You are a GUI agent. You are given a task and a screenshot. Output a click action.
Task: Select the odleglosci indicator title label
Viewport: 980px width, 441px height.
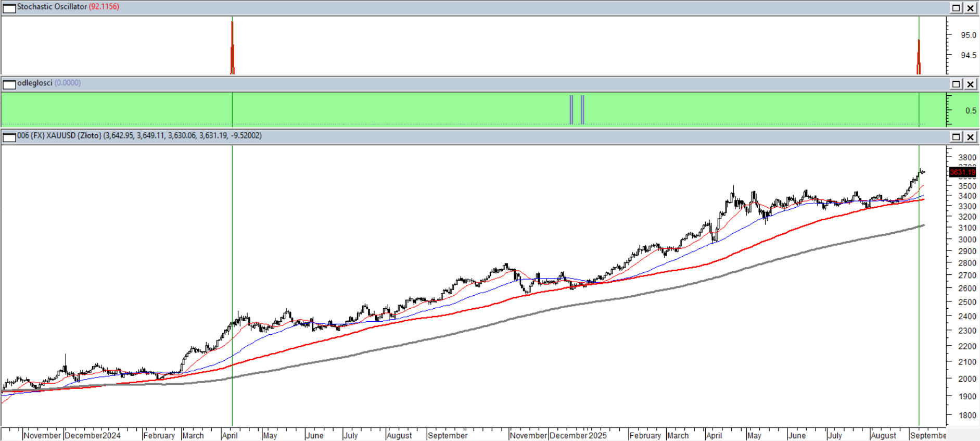[34, 83]
